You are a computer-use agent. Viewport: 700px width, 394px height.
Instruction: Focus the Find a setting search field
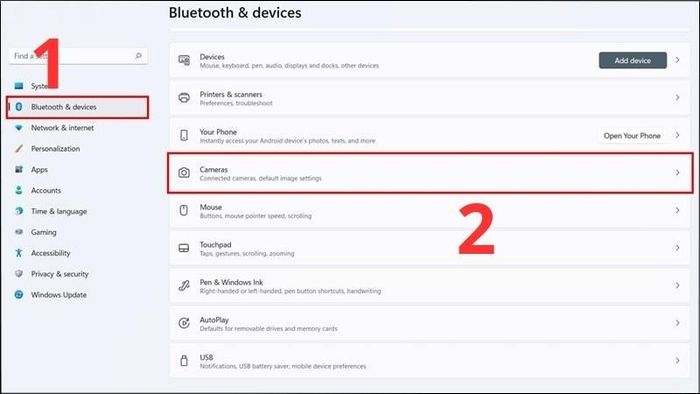point(78,56)
